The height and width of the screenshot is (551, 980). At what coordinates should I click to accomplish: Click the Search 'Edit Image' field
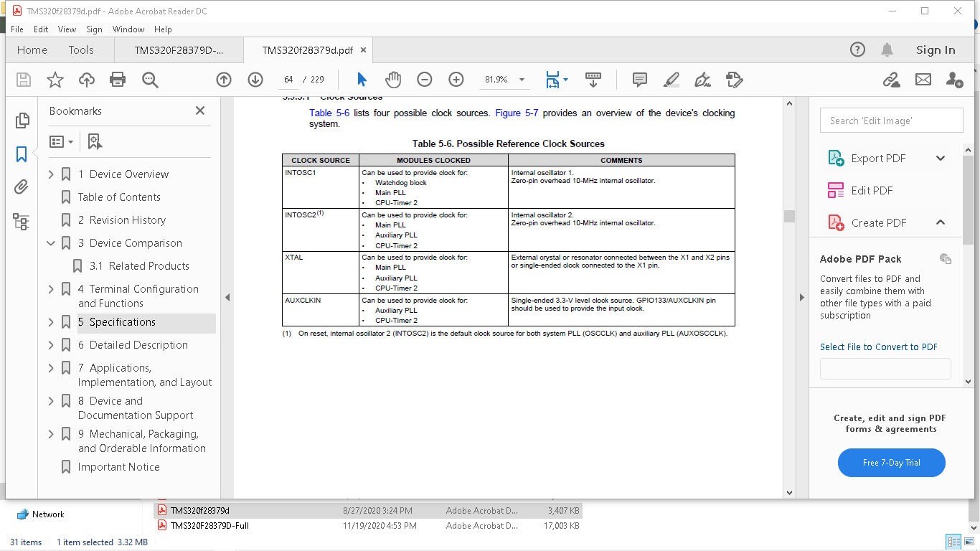click(x=891, y=121)
